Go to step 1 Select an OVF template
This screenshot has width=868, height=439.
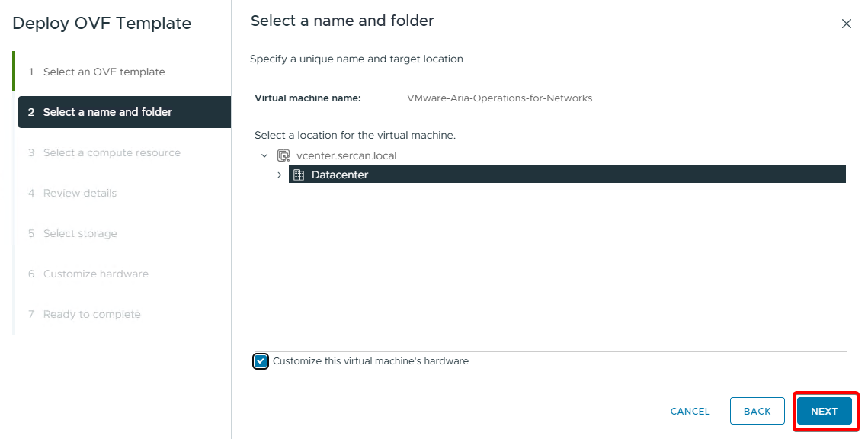(x=104, y=72)
